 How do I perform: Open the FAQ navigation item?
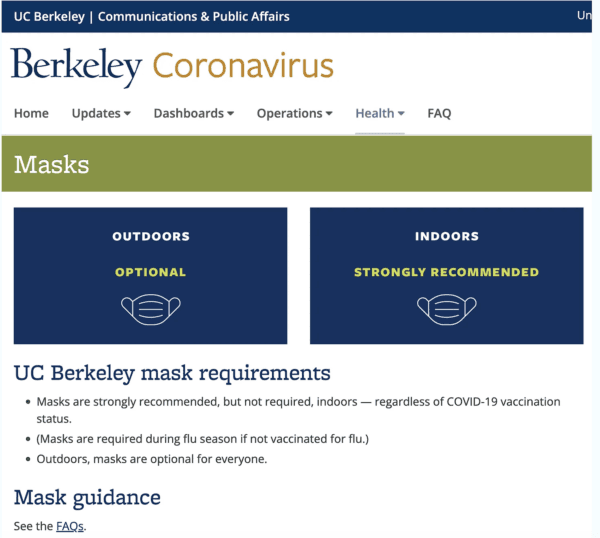(439, 113)
